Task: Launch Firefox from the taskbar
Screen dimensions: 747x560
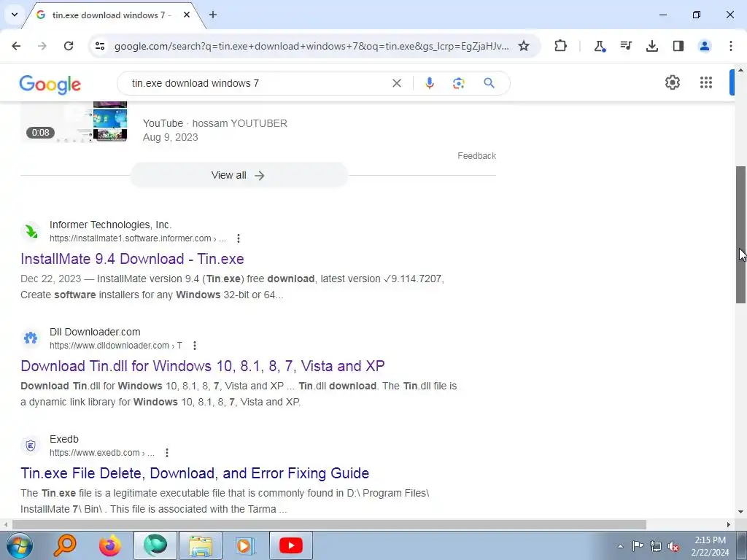Action: (109, 545)
